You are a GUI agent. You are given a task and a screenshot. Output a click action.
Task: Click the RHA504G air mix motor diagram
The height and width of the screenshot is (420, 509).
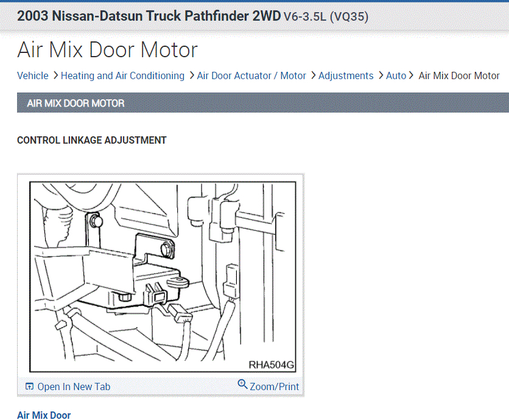163,276
